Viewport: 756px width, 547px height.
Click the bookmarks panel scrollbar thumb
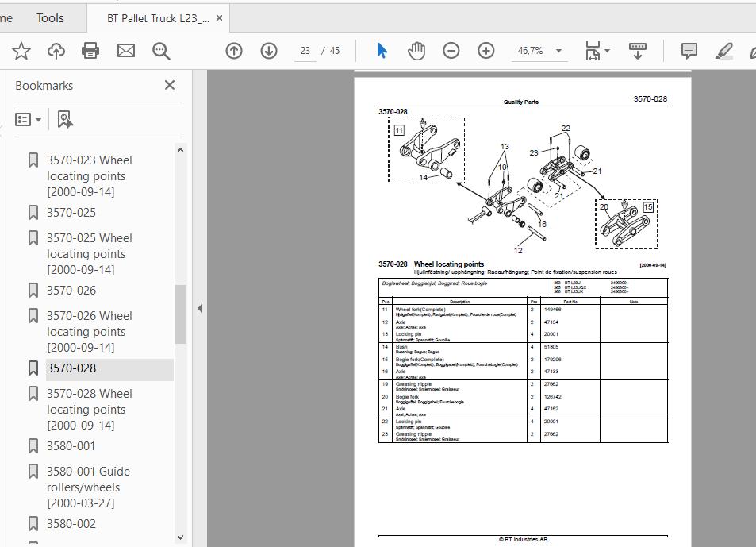tap(180, 314)
